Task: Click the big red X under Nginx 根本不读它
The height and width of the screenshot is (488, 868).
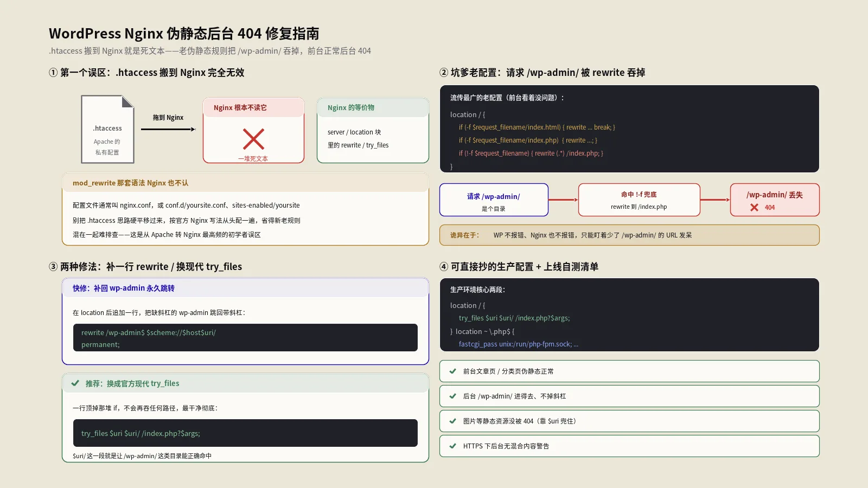Action: [253, 139]
